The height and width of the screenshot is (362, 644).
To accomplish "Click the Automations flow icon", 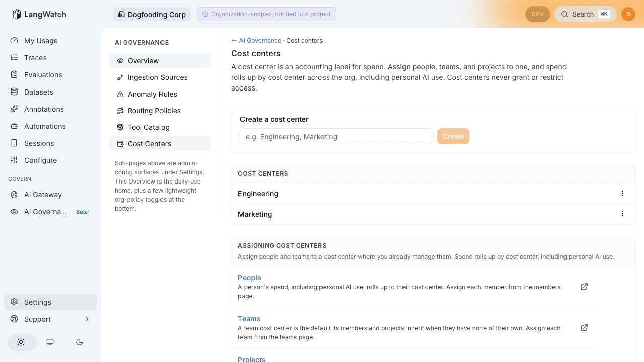I will (14, 126).
